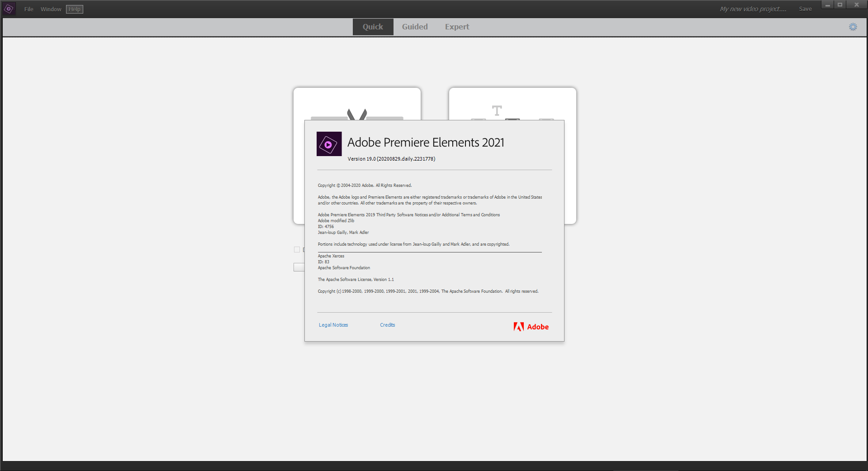The image size is (868, 471).
Task: Minimize the Premiere Elements window
Action: click(x=827, y=5)
